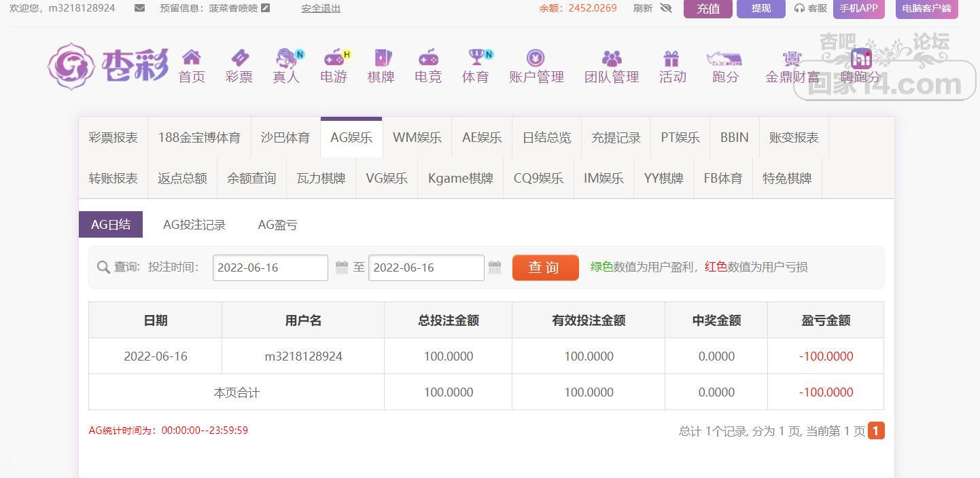This screenshot has width=980, height=478.
Task: Click the start date input field
Action: [270, 268]
